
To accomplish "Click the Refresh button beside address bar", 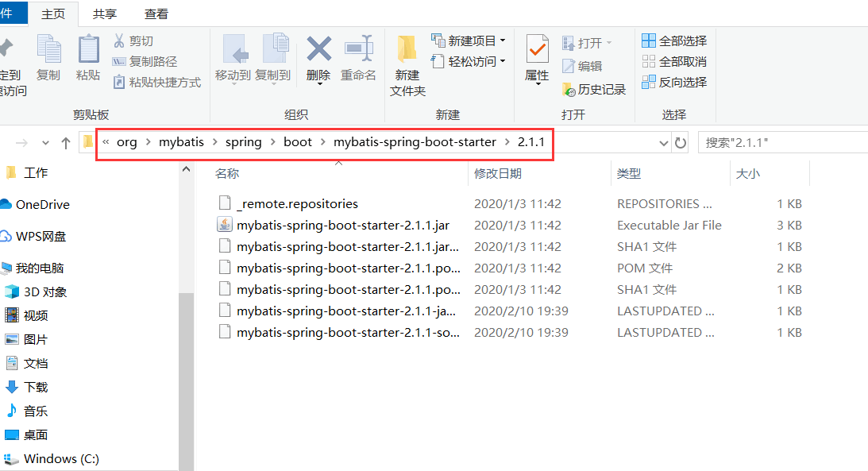I will [x=681, y=143].
